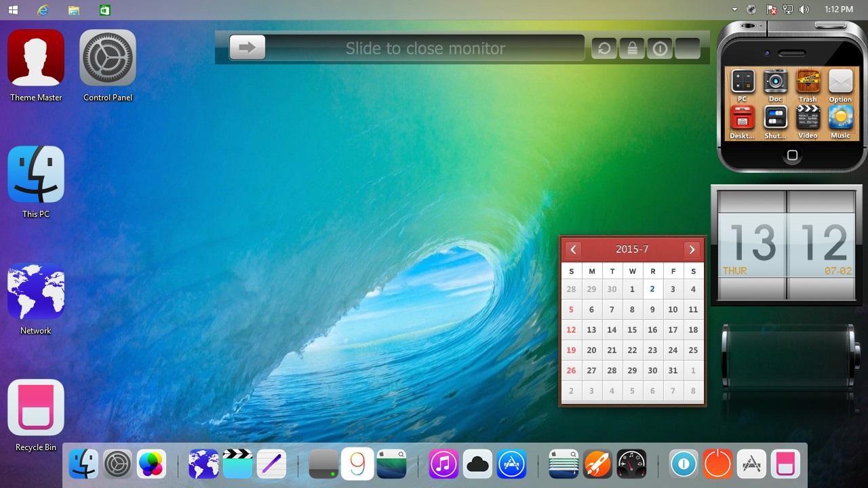
Task: Open the Theme Master desktop icon
Action: (36, 58)
